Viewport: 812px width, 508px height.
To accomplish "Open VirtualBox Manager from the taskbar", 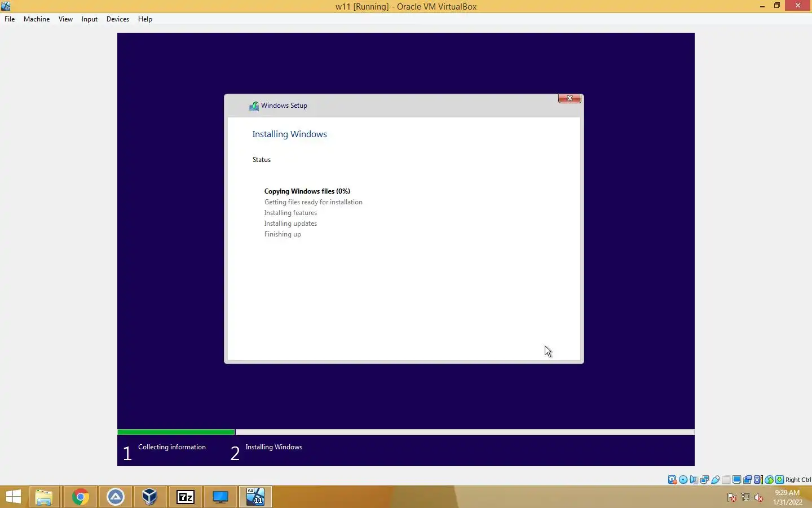I will click(x=149, y=497).
